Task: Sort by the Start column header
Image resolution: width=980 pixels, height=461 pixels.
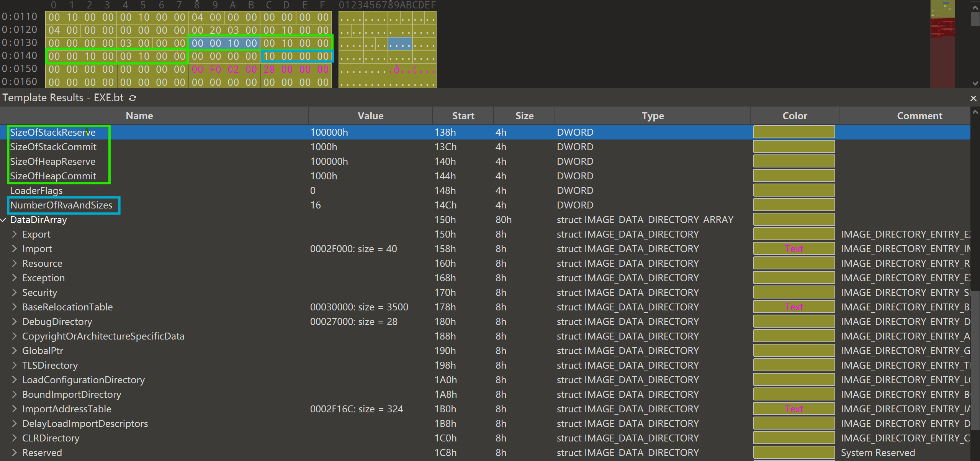Action: pos(463,116)
